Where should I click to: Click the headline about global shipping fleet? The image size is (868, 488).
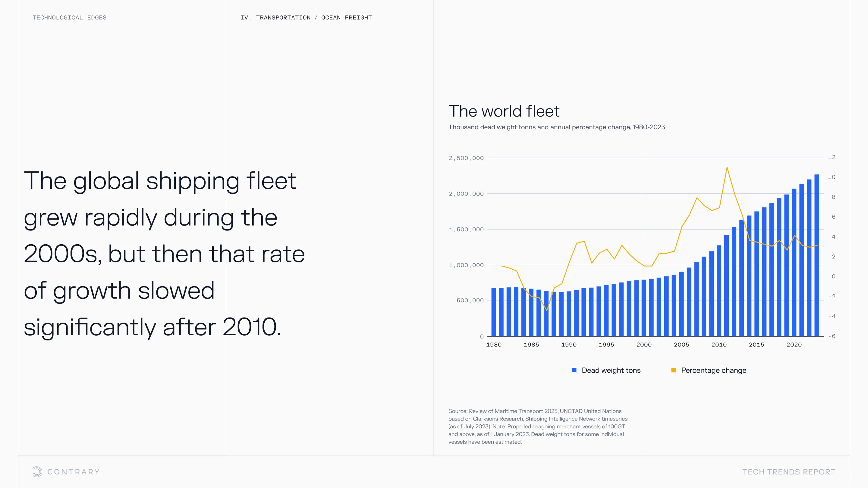(164, 254)
